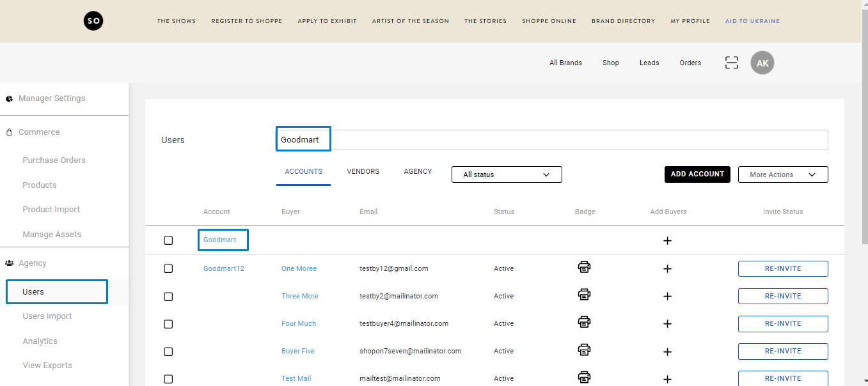This screenshot has width=868, height=386.
Task: Print badge for One Moree buyer
Action: [x=584, y=267]
